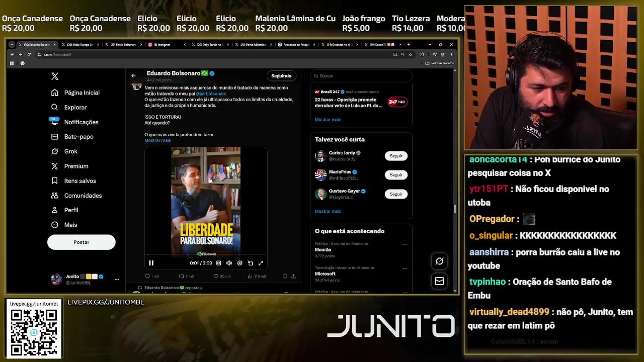Open the browser extensions puzzle icon
Image resolution: width=644 pixels, height=362 pixels.
[x=422, y=54]
